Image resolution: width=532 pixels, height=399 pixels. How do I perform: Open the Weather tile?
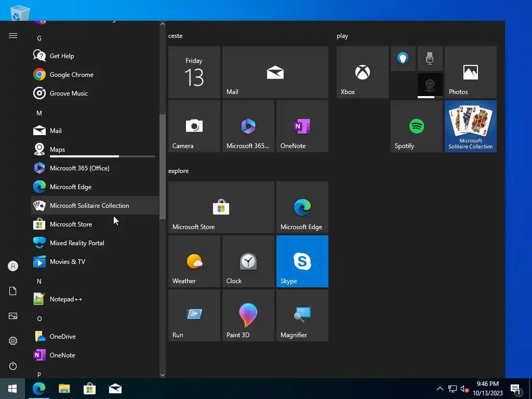(x=194, y=261)
